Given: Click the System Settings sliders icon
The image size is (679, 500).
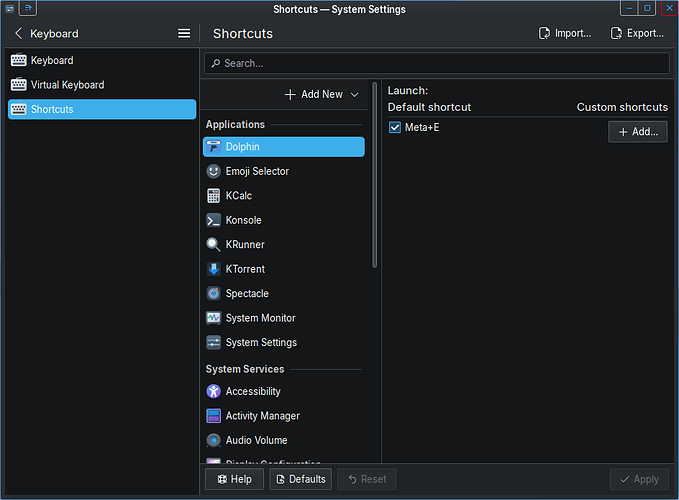Looking at the screenshot, I should [x=213, y=342].
